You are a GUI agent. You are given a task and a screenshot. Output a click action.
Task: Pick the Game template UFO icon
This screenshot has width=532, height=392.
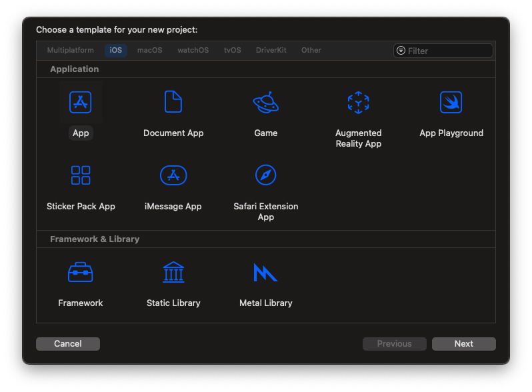click(x=265, y=102)
